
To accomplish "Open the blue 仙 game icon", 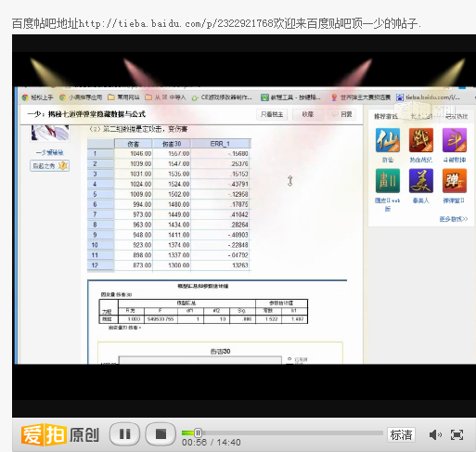I will (x=388, y=140).
